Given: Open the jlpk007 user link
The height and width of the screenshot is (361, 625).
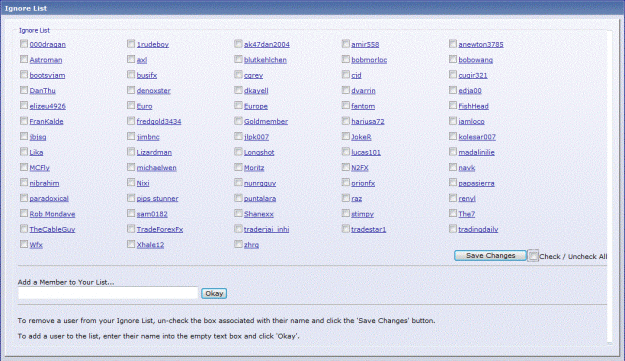Looking at the screenshot, I should pyautogui.click(x=256, y=137).
